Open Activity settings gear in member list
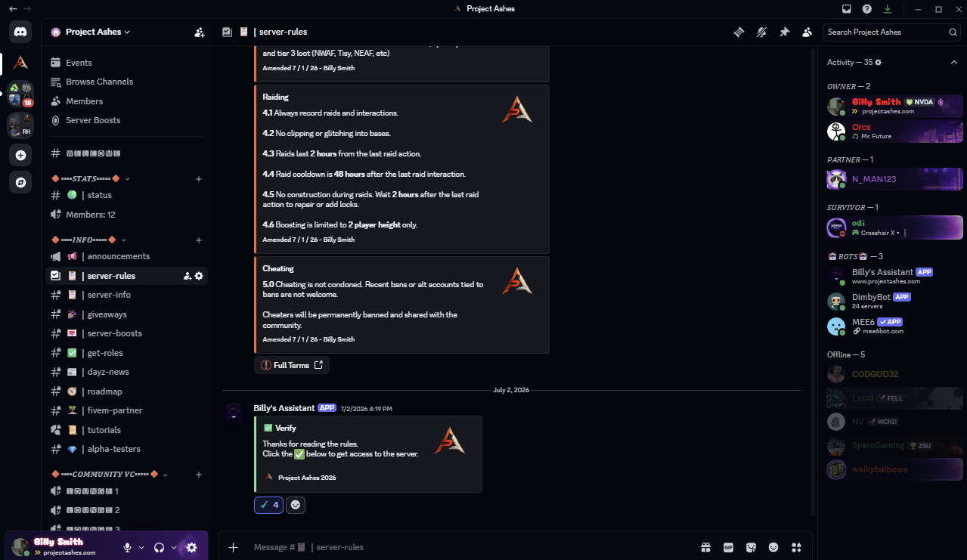This screenshot has width=967, height=560. [x=879, y=62]
